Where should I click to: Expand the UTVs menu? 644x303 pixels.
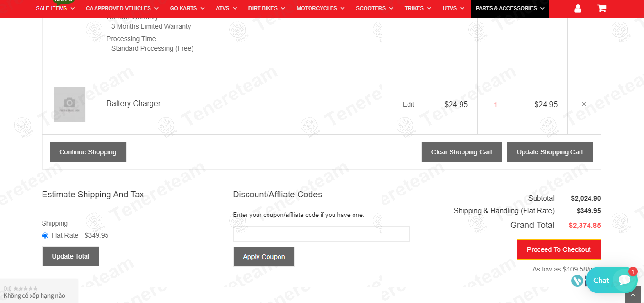click(453, 8)
